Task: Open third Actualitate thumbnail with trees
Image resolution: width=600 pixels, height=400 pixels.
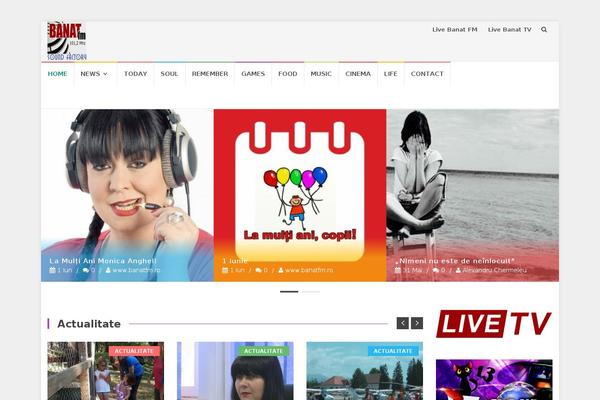Action: click(x=365, y=371)
